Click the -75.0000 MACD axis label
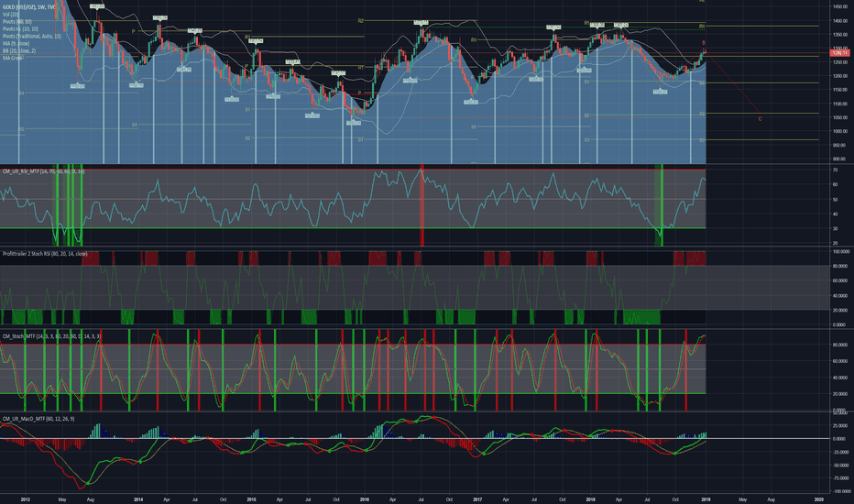Image resolution: width=854 pixels, height=504 pixels. (x=841, y=478)
